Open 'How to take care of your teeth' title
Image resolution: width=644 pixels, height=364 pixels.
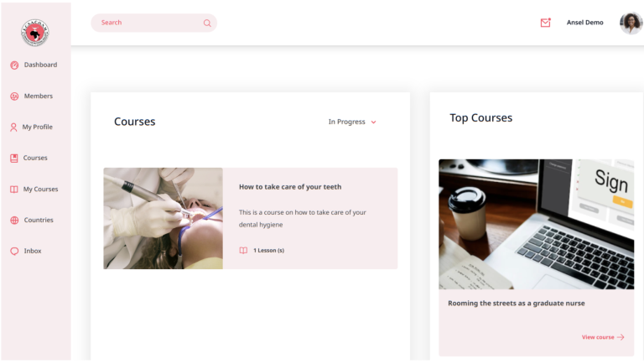290,187
